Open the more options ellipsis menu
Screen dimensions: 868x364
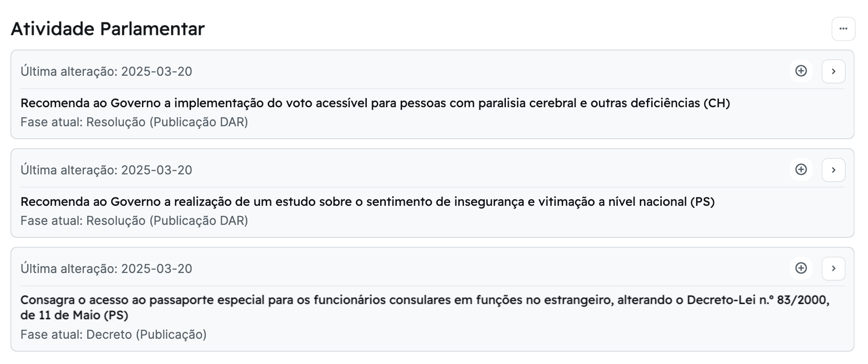pyautogui.click(x=843, y=29)
